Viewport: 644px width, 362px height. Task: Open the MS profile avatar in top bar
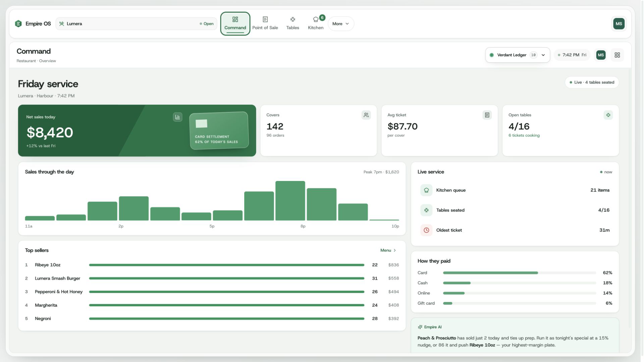619,23
